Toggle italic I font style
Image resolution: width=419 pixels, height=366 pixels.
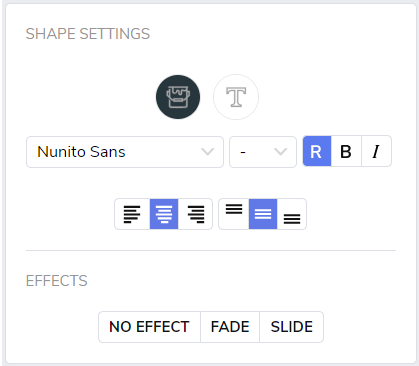coord(376,151)
